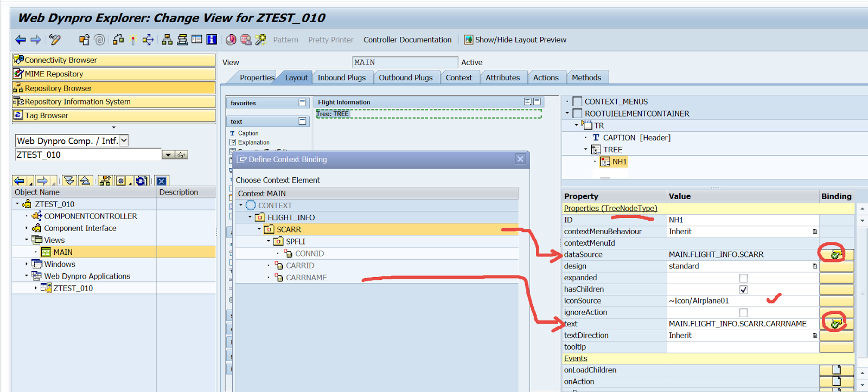Collapse the Views node in object tree
This screenshot has height=392, width=868.
(x=26, y=240)
